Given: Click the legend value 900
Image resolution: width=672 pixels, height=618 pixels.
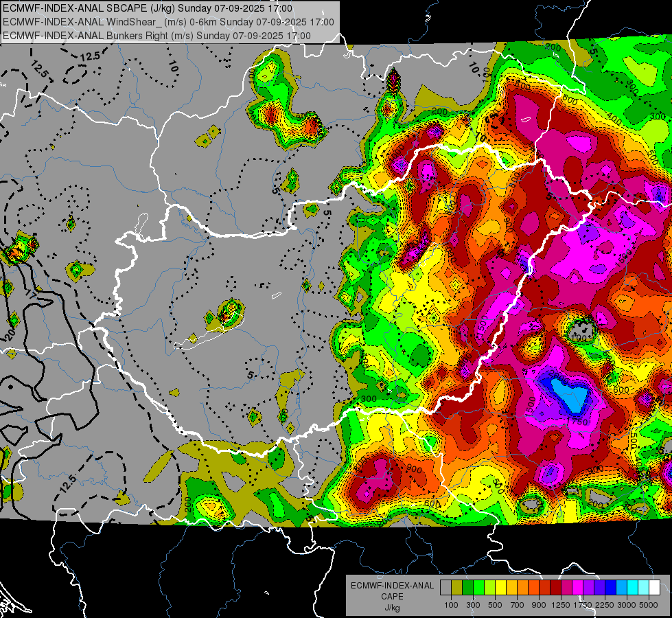Looking at the screenshot, I should click(539, 605).
